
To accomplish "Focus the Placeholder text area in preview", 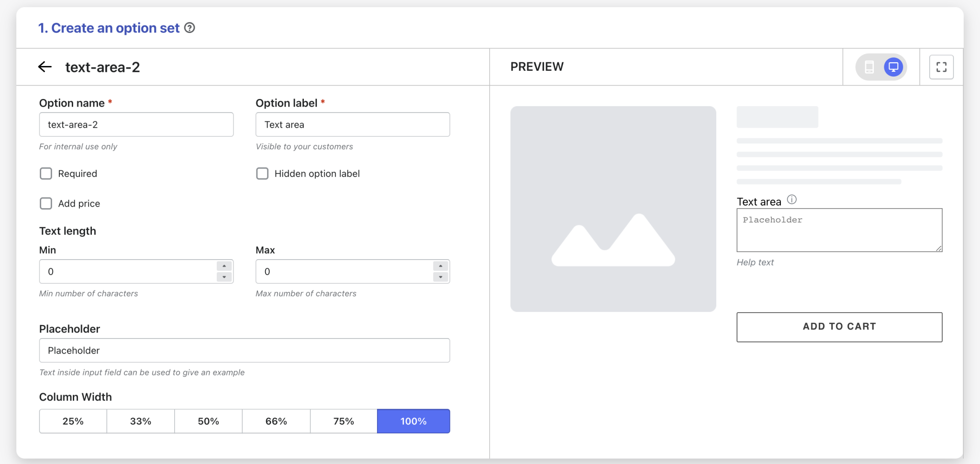I will pyautogui.click(x=839, y=230).
